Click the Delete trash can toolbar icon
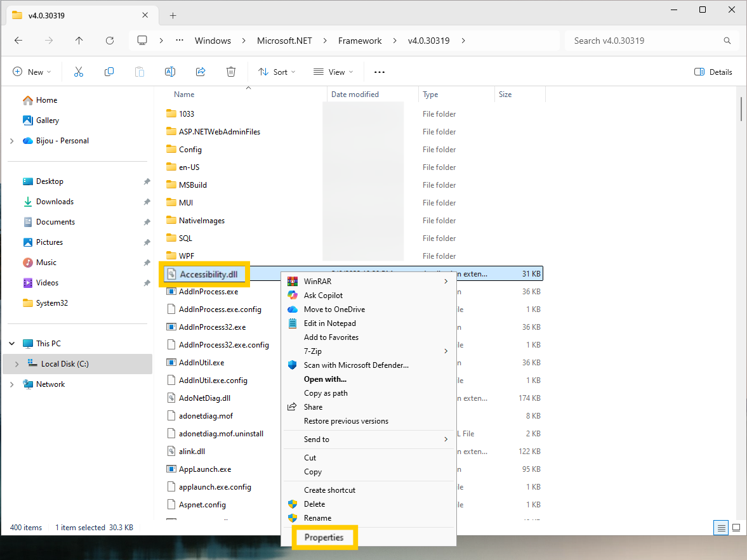The image size is (747, 560). (x=231, y=72)
